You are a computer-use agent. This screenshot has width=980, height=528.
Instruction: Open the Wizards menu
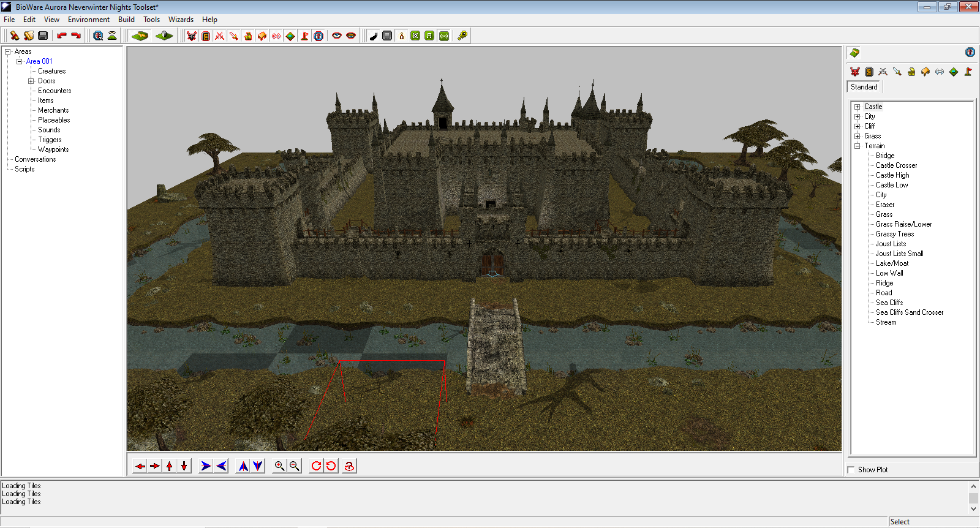tap(181, 20)
